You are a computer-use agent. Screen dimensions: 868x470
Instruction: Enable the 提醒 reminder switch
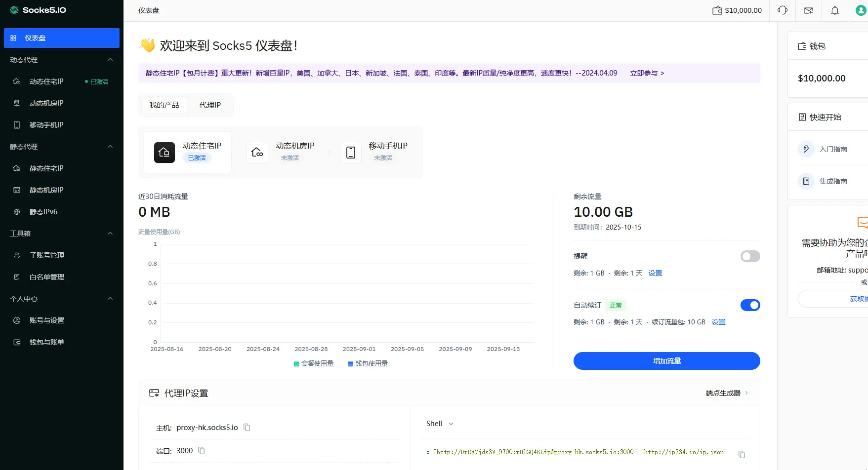[x=750, y=256]
